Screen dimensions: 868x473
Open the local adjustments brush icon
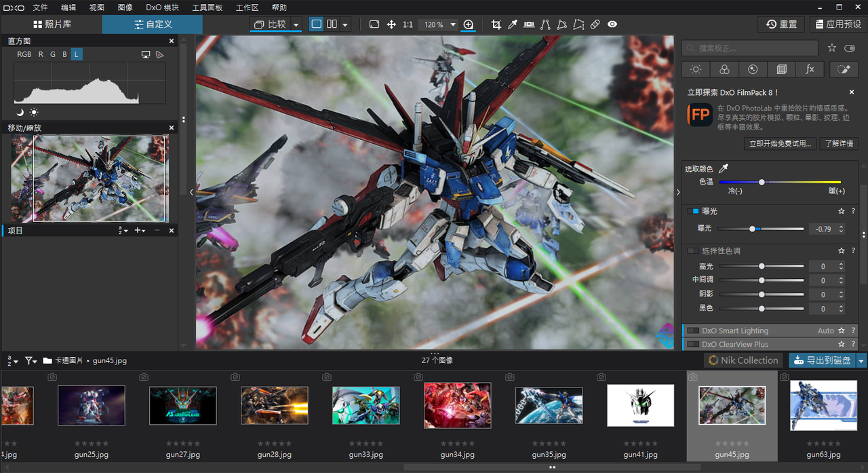pos(844,69)
